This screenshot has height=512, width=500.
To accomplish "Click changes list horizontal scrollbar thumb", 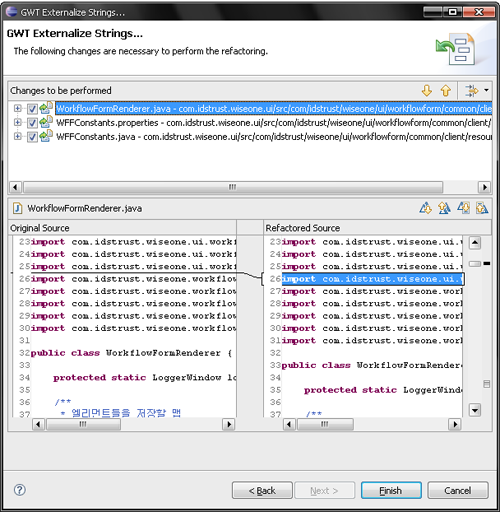I will tap(233, 187).
